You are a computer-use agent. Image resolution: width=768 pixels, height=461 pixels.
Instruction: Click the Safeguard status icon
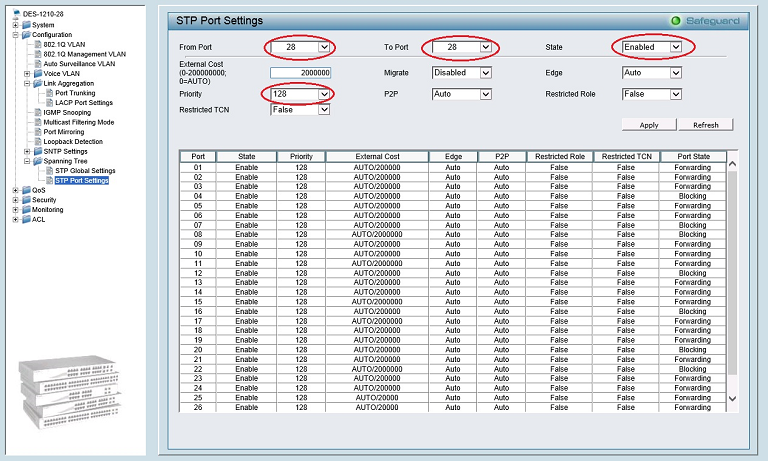[677, 20]
